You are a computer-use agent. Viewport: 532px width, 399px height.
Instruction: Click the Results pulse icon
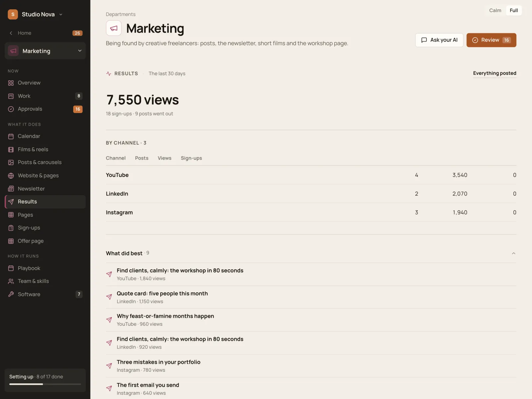pyautogui.click(x=109, y=73)
